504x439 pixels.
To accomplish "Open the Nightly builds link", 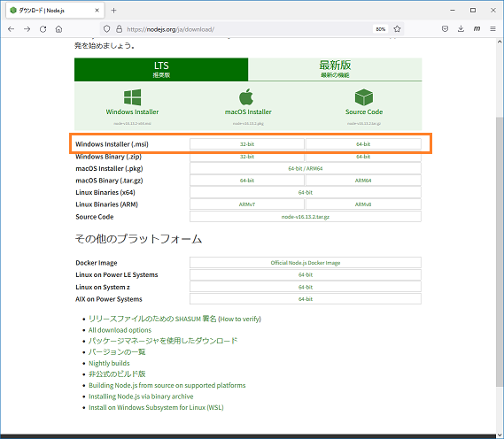I will (109, 363).
